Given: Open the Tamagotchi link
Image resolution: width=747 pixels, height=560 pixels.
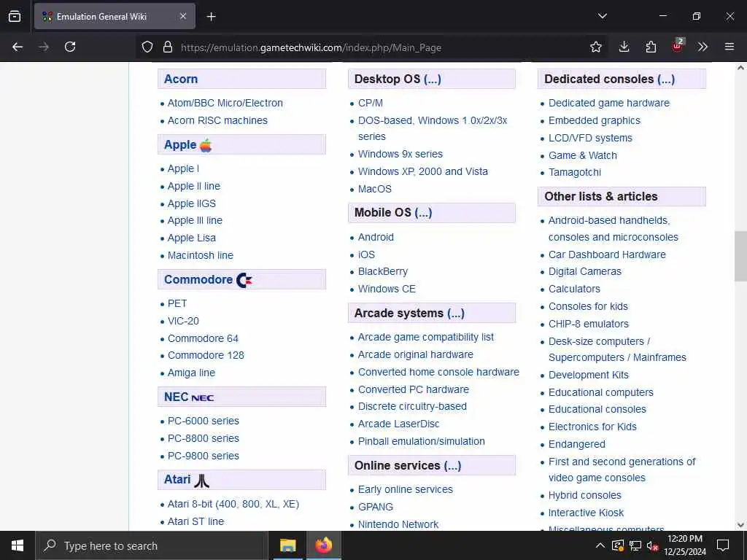Looking at the screenshot, I should [575, 172].
